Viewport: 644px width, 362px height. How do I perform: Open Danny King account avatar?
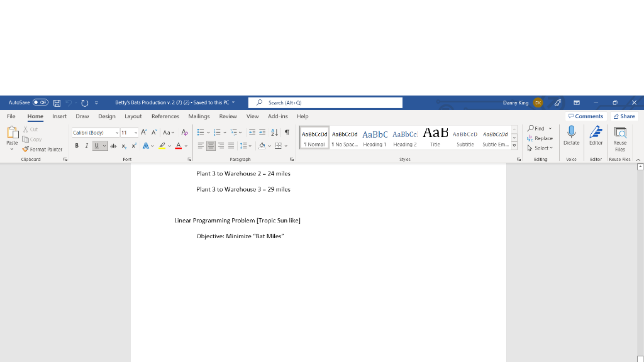pos(538,102)
